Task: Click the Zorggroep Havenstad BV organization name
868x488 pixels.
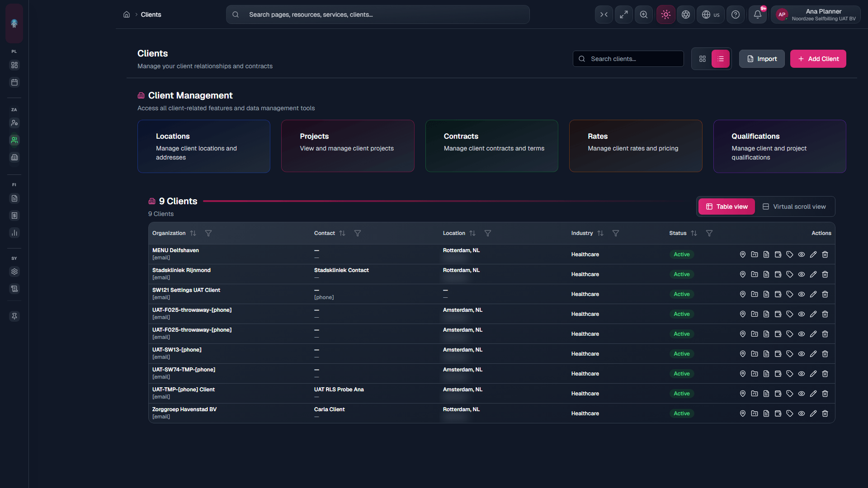Action: point(184,409)
